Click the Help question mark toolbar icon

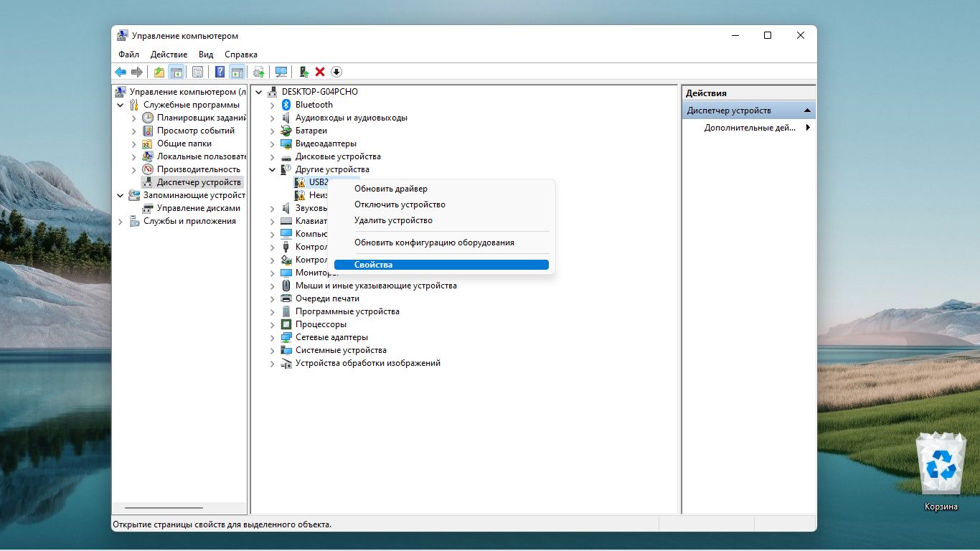coord(220,72)
